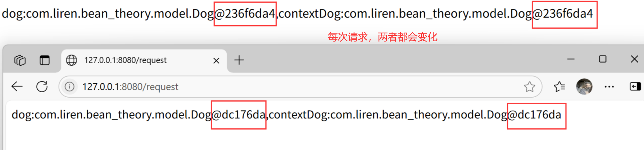Click the browser back arrow
Viewport: 644px width, 150px height.
tap(17, 86)
